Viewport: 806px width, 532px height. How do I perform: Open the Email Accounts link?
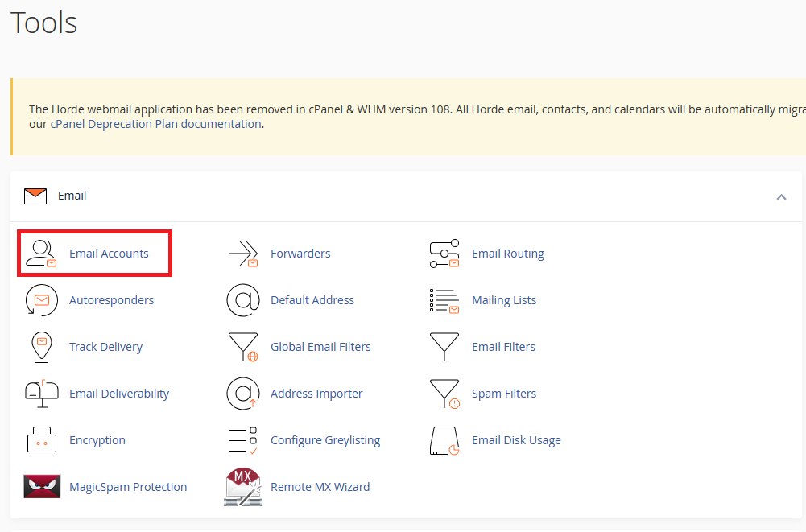(x=109, y=254)
